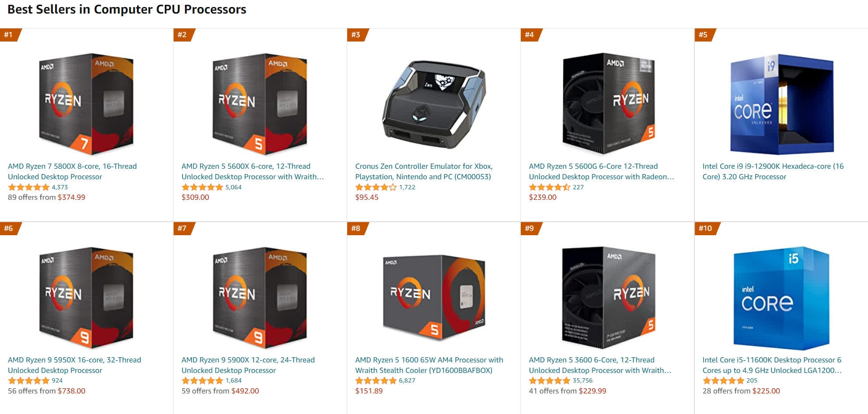Viewport: 868px width, 414px height.
Task: View the 35,756 ratings for Ryzen 5 3600
Action: [x=582, y=381]
